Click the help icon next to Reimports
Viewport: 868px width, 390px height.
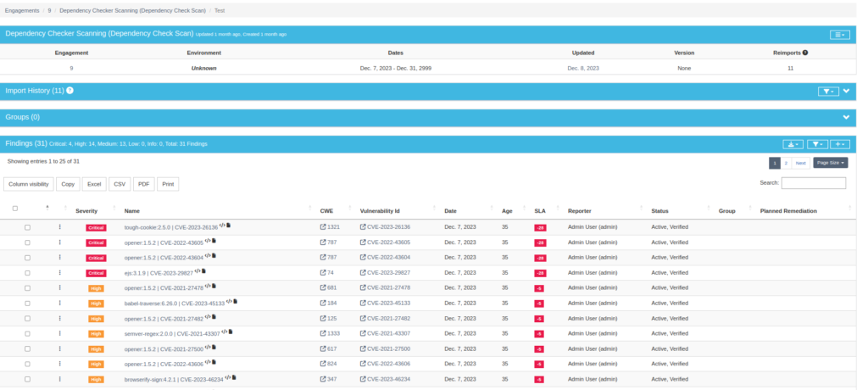[805, 53]
